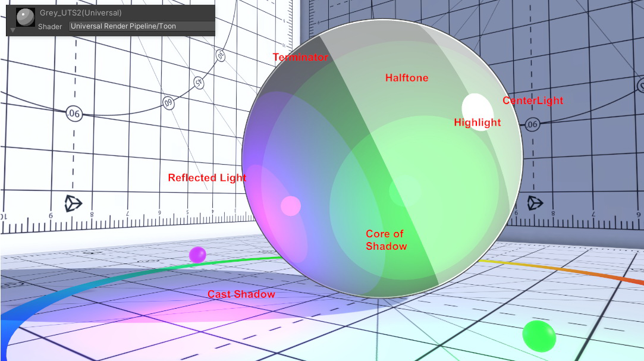The image size is (644, 361).
Task: Toggle selection of the magenta sphere on the floor
Action: point(197,254)
